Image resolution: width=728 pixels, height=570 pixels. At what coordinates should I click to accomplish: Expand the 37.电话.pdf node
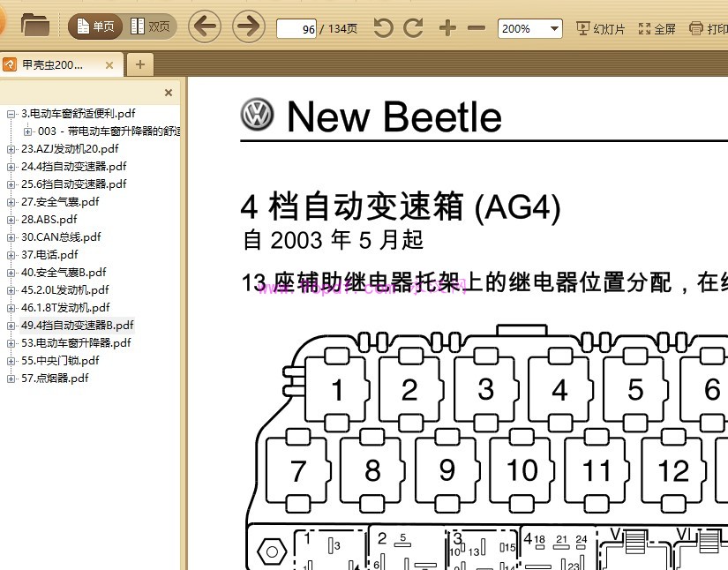[11, 255]
